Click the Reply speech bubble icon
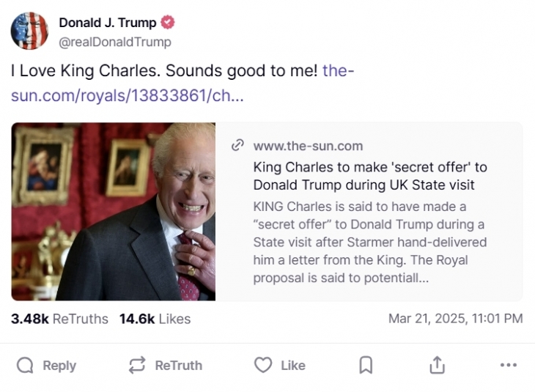Viewport: 535px width, 392px height. [x=26, y=365]
